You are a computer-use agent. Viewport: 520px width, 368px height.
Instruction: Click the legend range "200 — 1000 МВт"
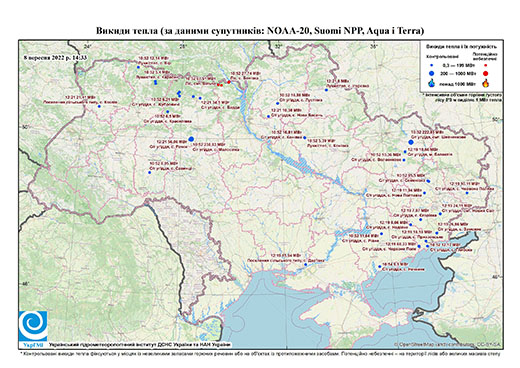[459, 74]
